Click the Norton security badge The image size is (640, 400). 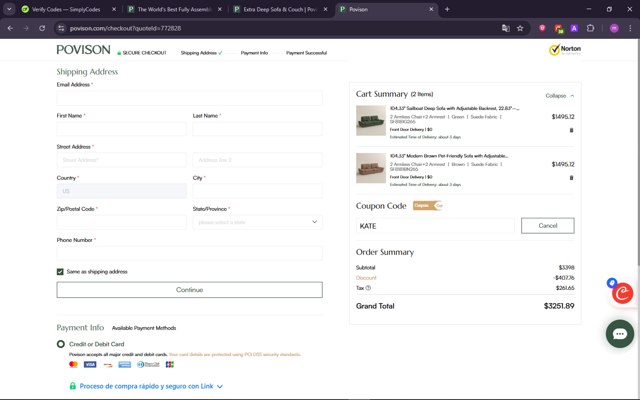click(565, 50)
